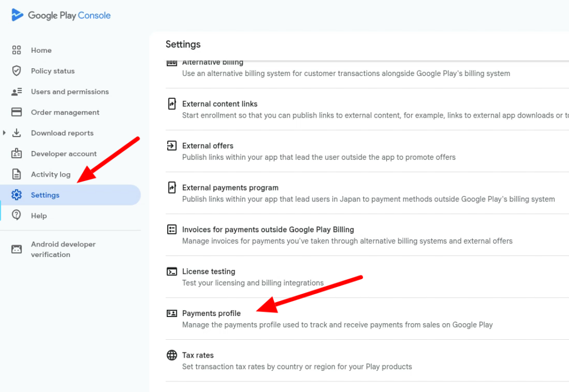
Task: Go to Download reports in sidebar
Action: (x=62, y=133)
